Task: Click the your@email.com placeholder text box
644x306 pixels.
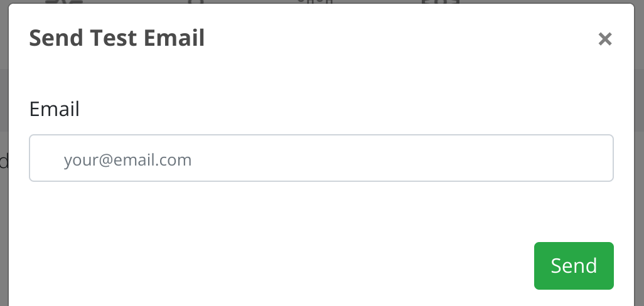Action: point(321,159)
